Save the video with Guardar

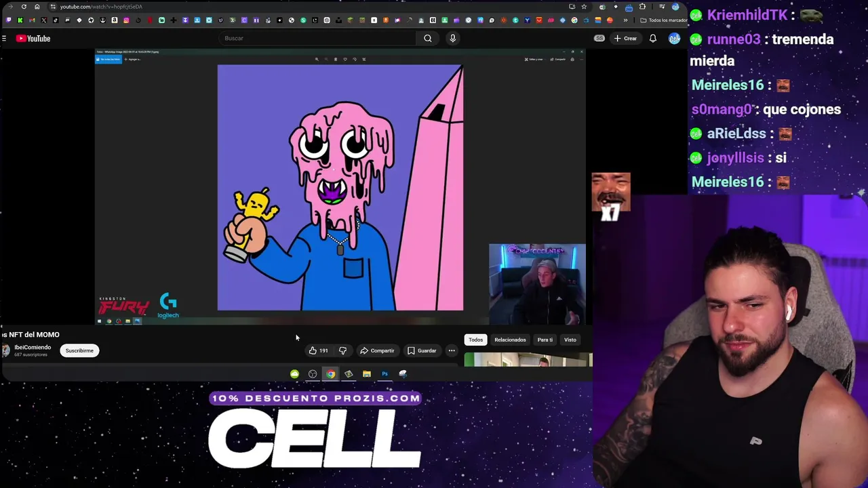(x=422, y=351)
